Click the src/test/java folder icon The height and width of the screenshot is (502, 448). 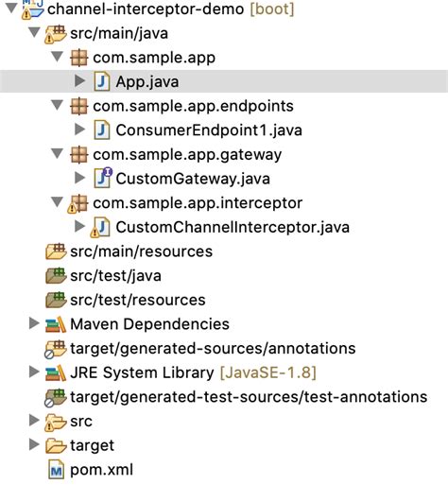point(56,276)
